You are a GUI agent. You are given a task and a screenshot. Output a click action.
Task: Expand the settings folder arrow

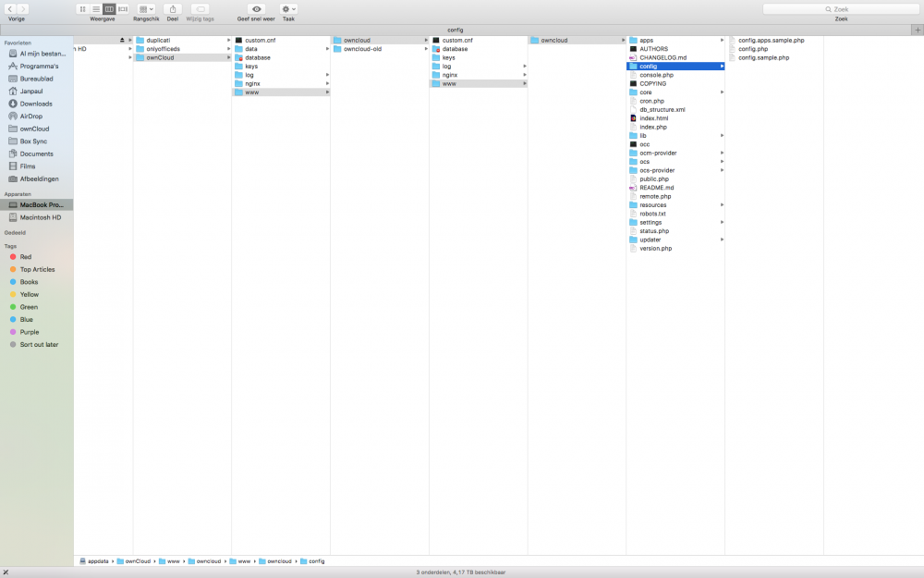tap(722, 222)
